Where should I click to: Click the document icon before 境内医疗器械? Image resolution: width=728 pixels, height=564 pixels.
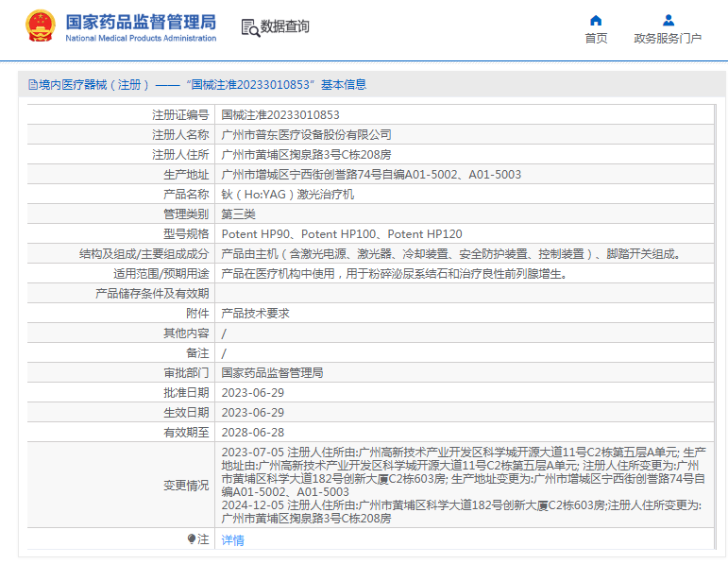pyautogui.click(x=32, y=85)
